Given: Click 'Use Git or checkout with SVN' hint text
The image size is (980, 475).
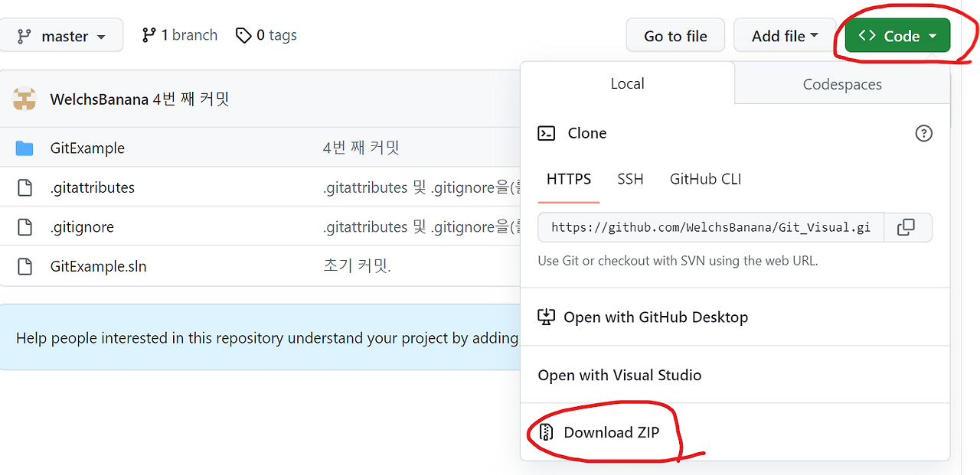Looking at the screenshot, I should (x=678, y=261).
